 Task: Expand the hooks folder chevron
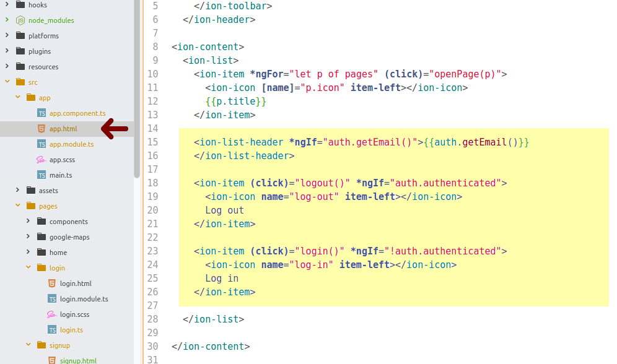coord(7,5)
